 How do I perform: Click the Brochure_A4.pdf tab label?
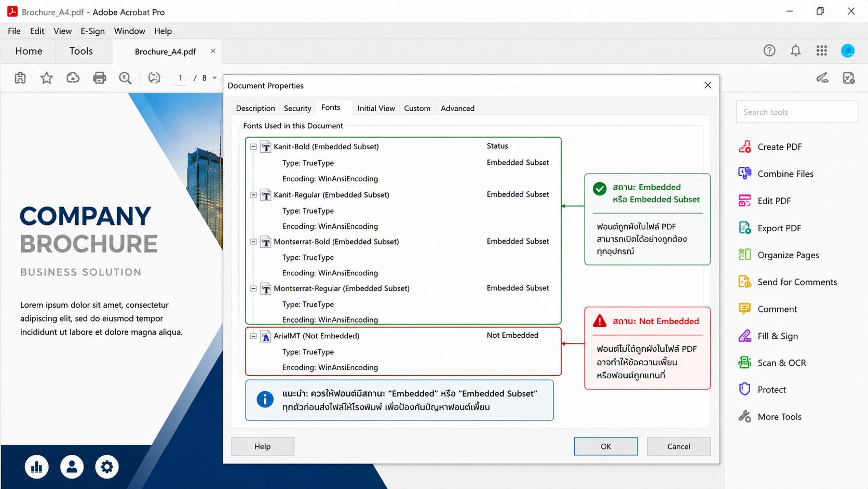(x=165, y=51)
